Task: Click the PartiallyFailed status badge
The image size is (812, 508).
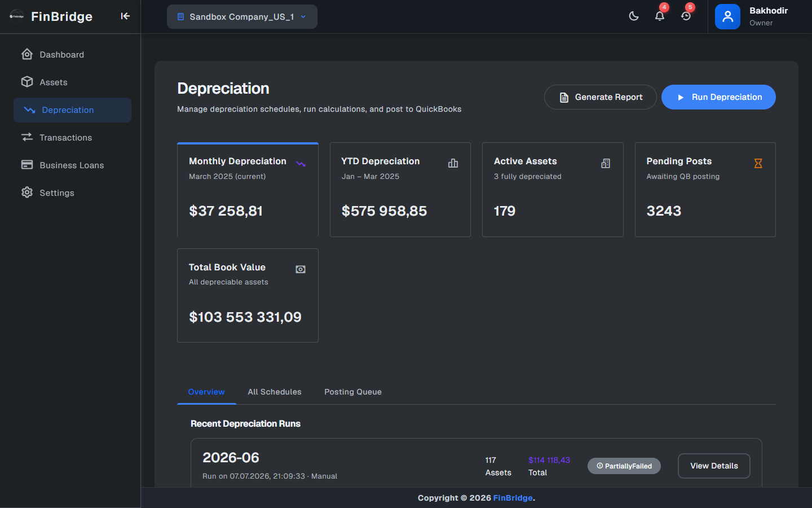Action: pos(624,466)
